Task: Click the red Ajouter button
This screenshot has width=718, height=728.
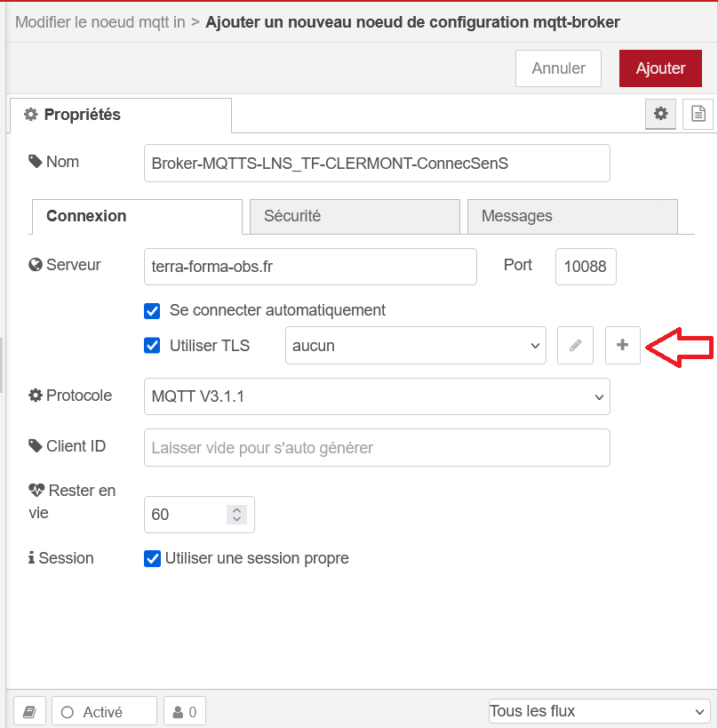Action: [660, 68]
